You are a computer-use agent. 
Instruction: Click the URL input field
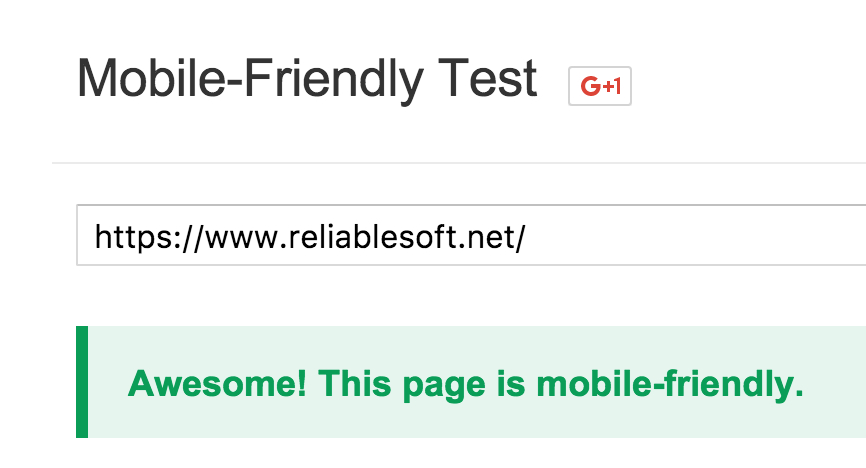[470, 236]
